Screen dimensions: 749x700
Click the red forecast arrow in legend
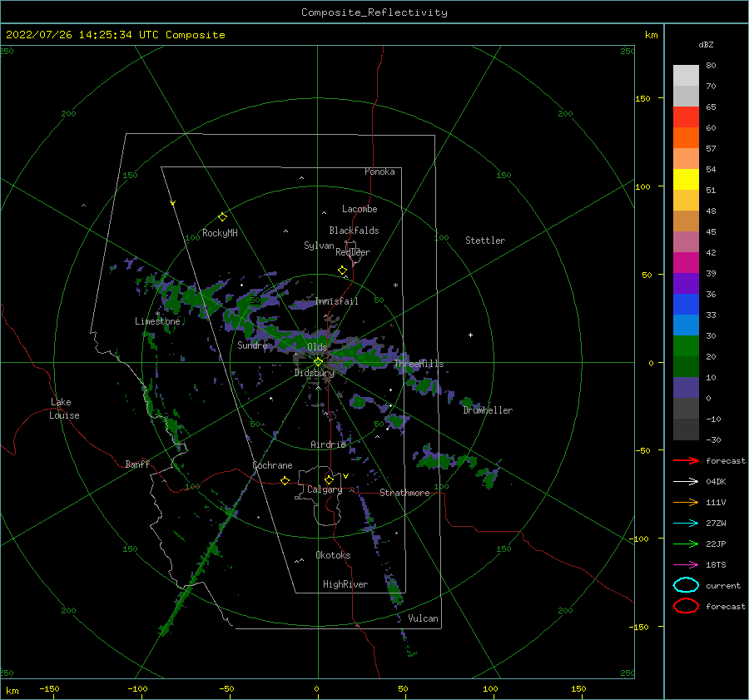tap(686, 460)
